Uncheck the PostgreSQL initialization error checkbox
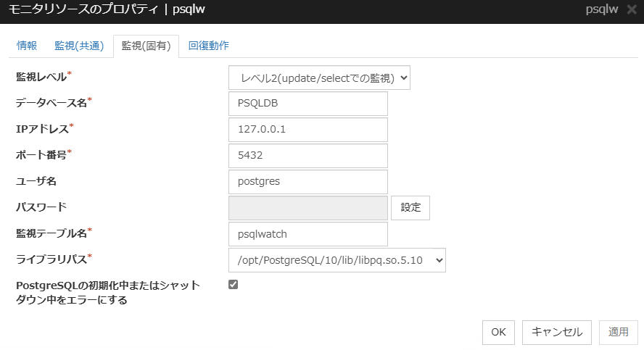Viewport: 644px width, 350px height. click(233, 285)
